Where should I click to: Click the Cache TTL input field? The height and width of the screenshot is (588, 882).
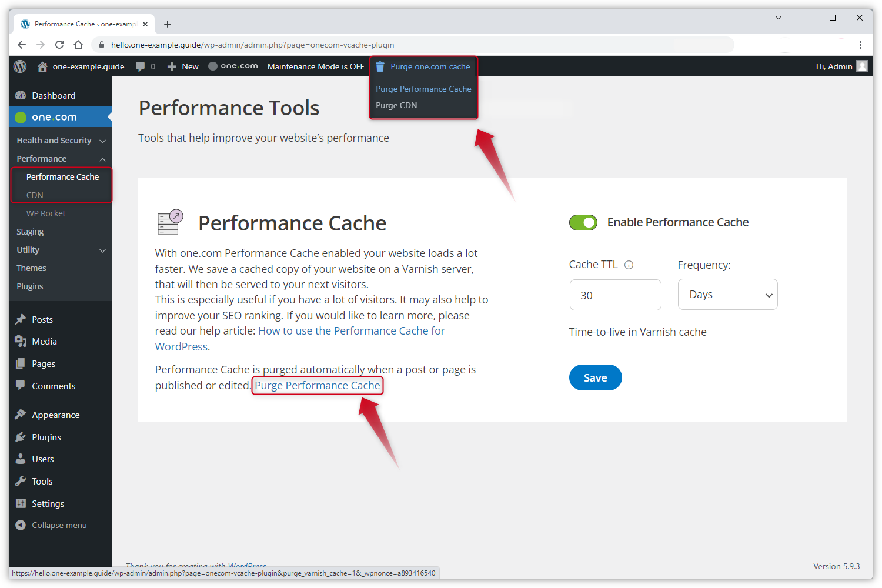pos(615,295)
